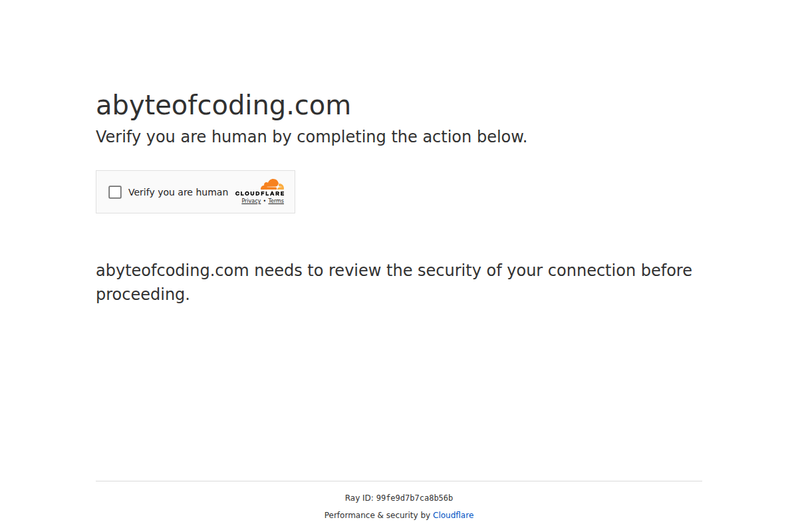
Task: Click the horizontal divider above the footer
Action: click(399, 481)
